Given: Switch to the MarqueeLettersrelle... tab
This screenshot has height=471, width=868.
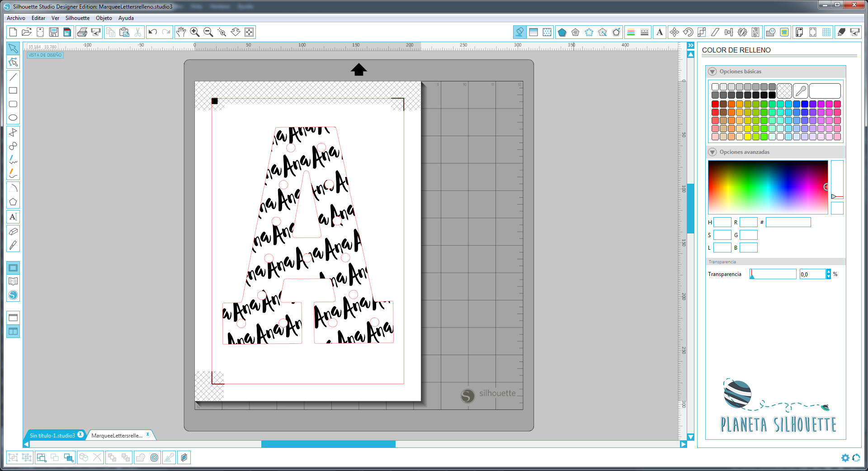Looking at the screenshot, I should [117, 435].
